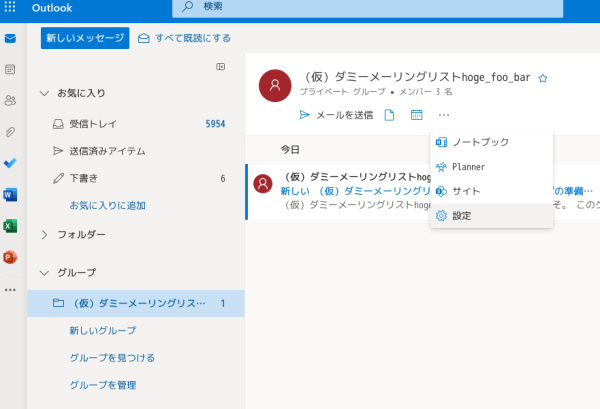Click the お気に入りに追加 link

[107, 205]
